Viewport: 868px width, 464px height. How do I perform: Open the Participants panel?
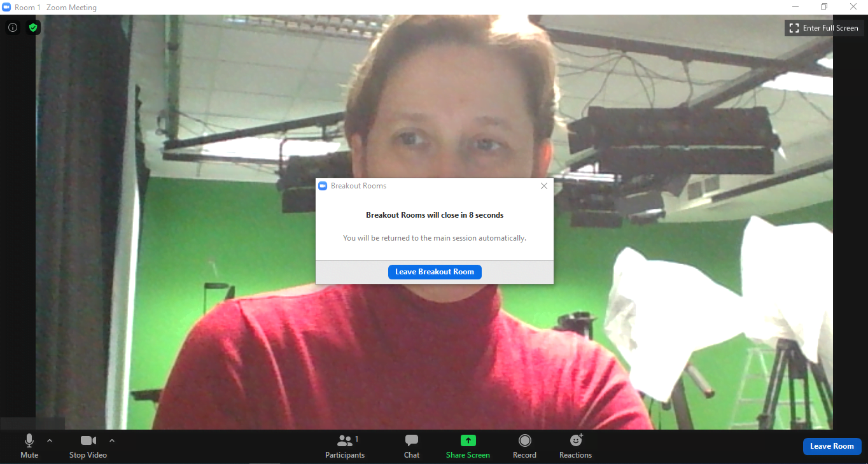coord(345,446)
